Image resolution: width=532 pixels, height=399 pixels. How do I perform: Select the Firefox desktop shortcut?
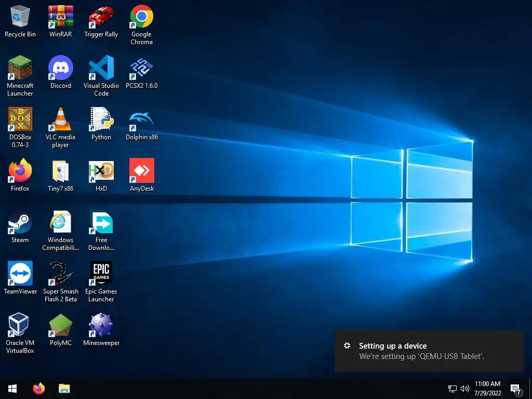[20, 175]
